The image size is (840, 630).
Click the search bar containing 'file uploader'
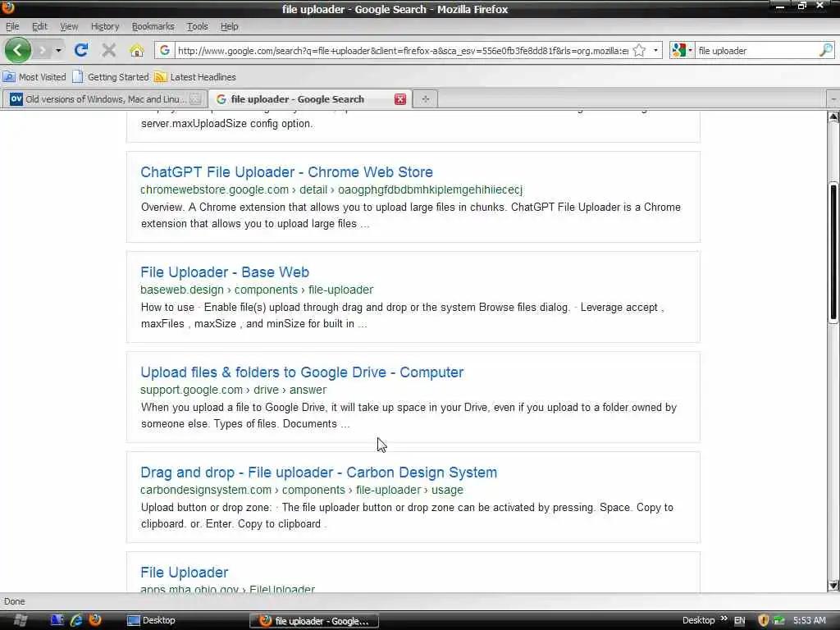point(757,51)
